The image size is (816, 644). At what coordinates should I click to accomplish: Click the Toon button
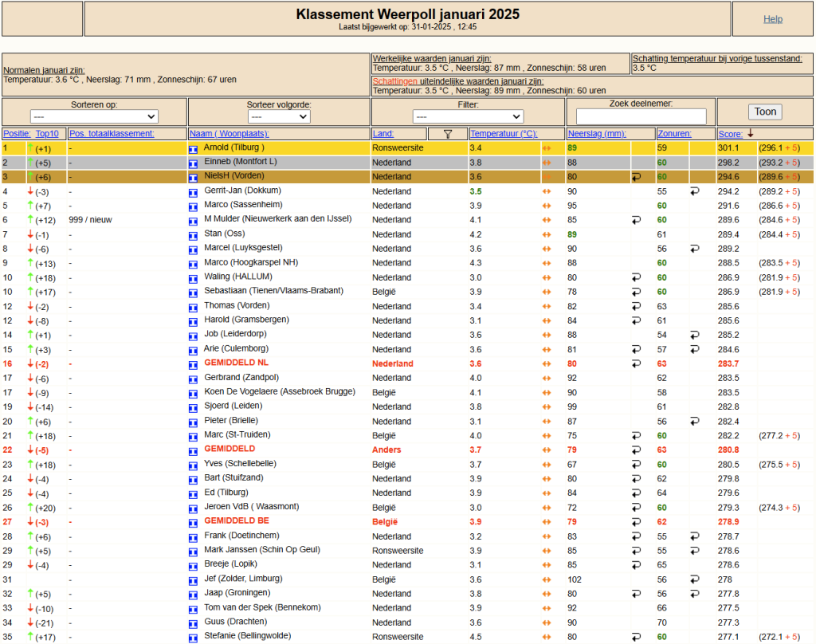(765, 112)
